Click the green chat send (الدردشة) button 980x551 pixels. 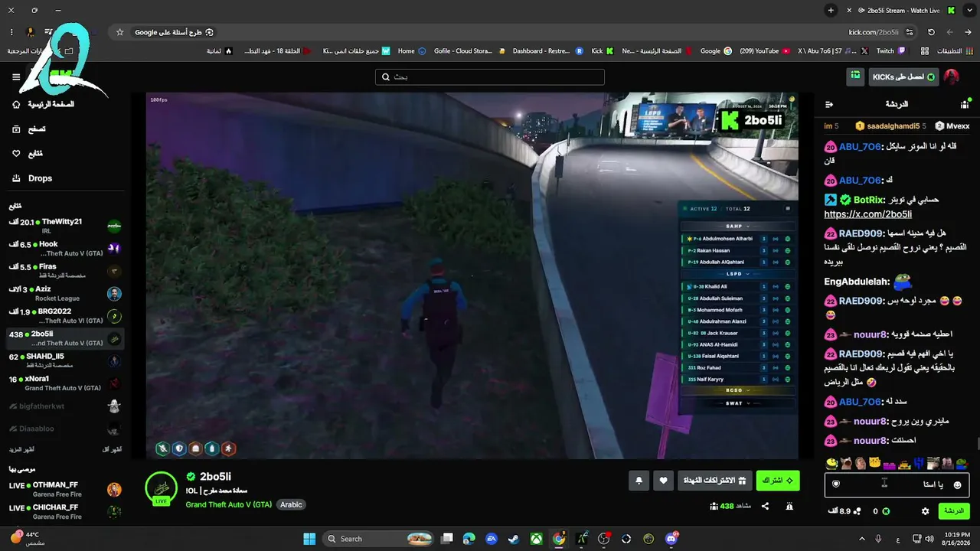(954, 511)
